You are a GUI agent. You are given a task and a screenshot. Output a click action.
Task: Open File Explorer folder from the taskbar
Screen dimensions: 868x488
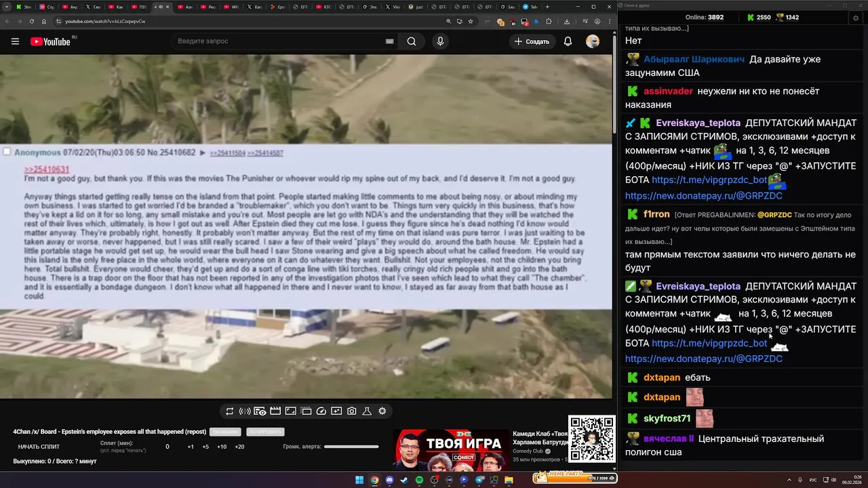tap(509, 480)
